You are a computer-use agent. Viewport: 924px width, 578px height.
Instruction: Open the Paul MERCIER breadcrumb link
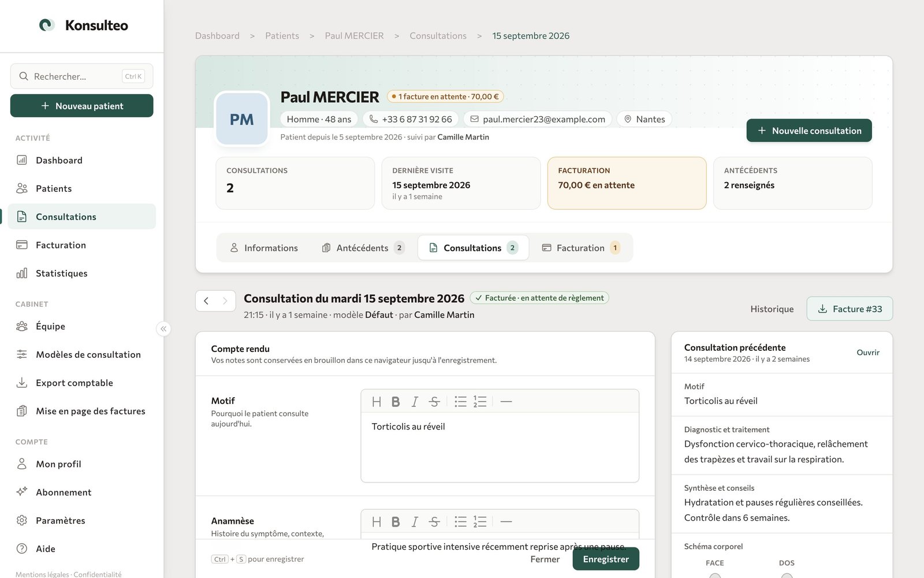(354, 36)
